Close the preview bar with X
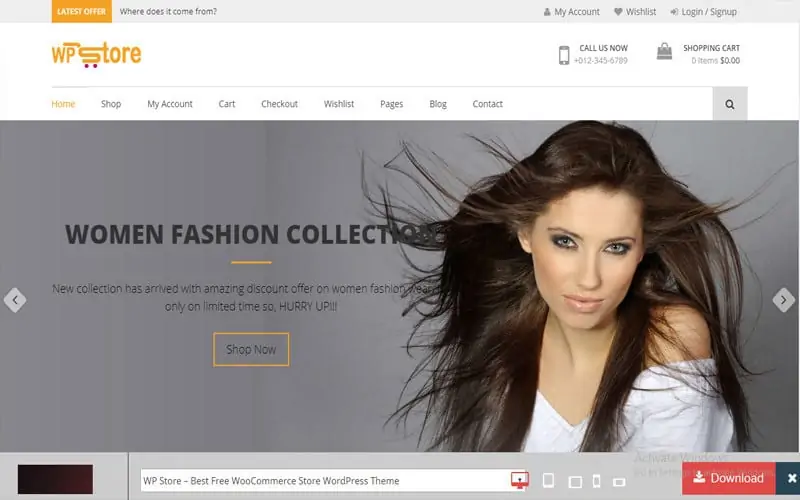 [791, 478]
